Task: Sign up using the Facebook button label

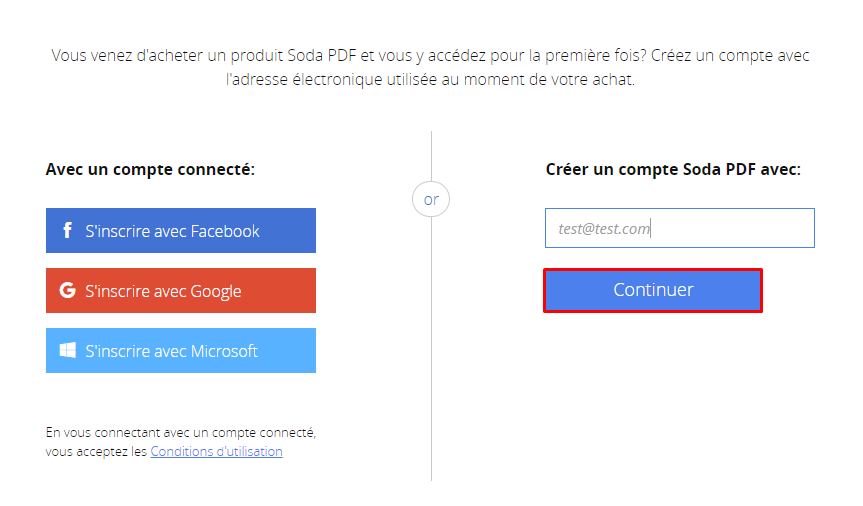Action: (x=172, y=231)
